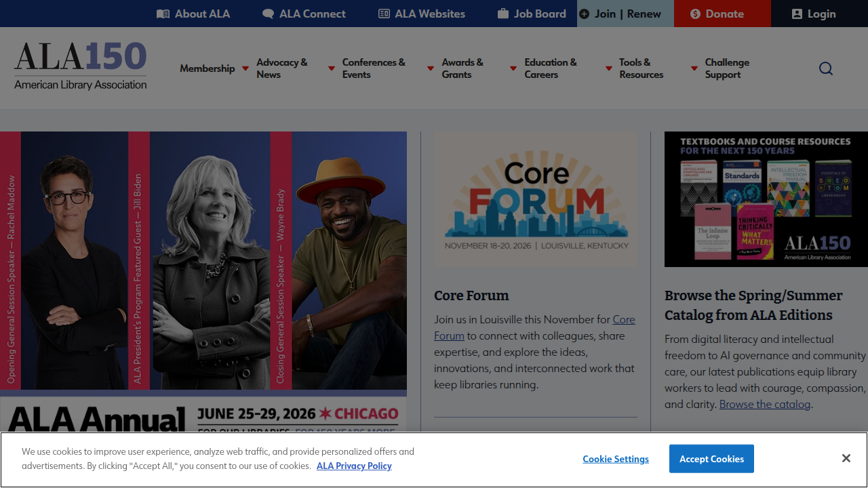
Task: Click the dollar icon on Donate
Action: pos(695,14)
